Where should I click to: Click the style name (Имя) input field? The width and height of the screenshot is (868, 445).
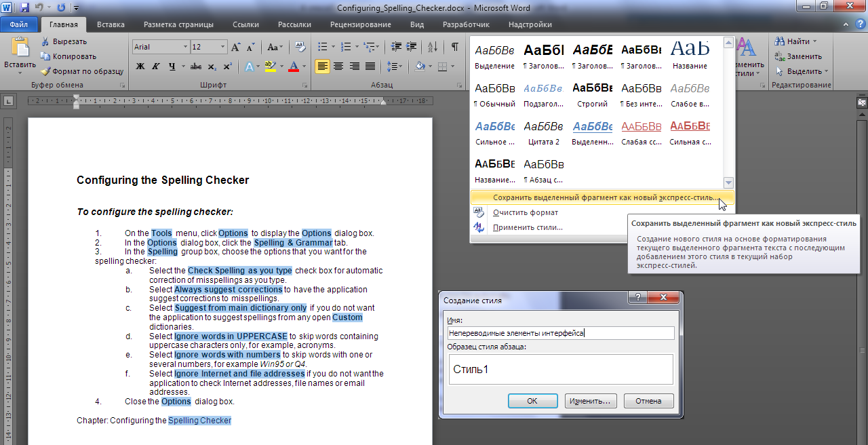click(560, 333)
